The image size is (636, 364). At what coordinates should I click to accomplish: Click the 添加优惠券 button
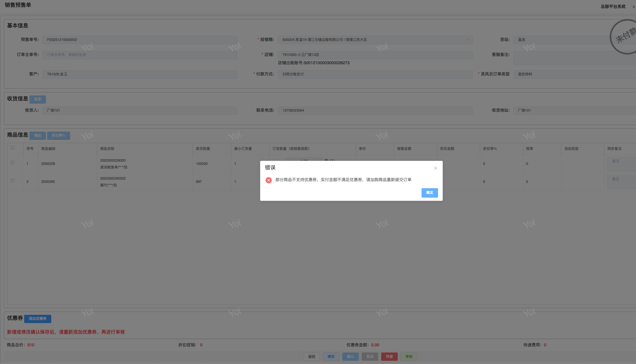click(x=37, y=319)
